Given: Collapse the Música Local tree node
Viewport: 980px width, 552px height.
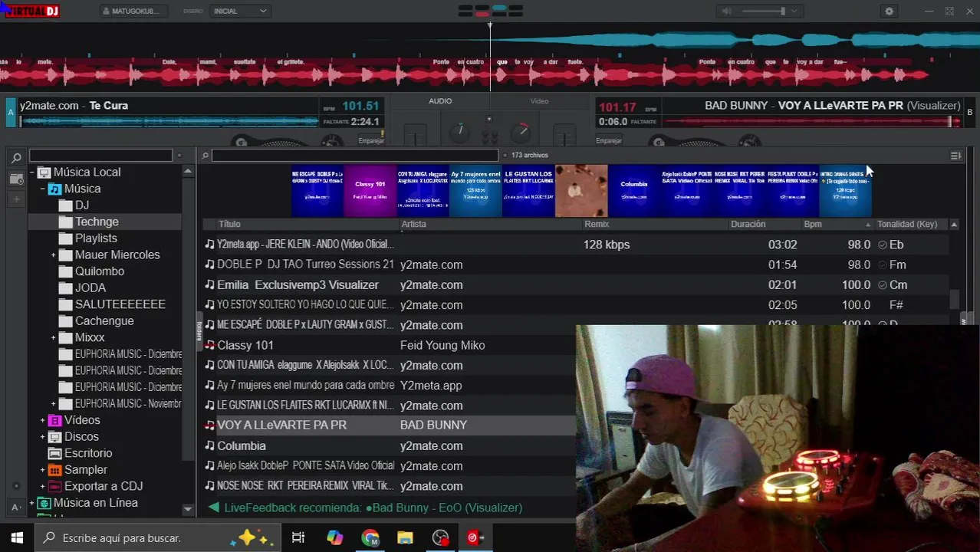Looking at the screenshot, I should [x=31, y=172].
